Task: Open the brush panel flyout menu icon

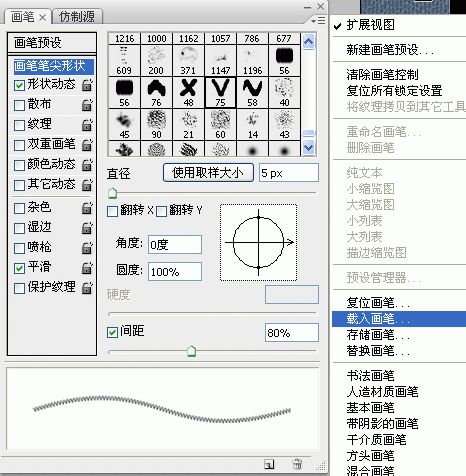Action: tap(319, 21)
